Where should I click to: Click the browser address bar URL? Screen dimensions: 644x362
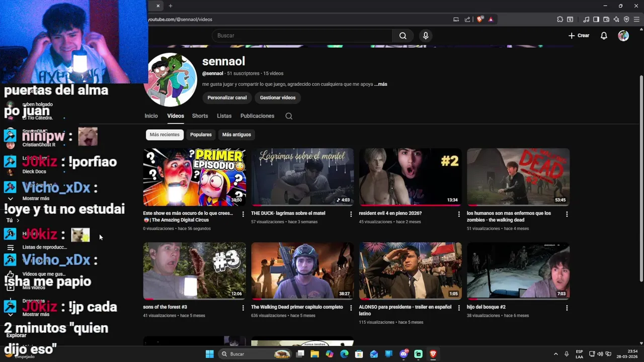[180, 20]
